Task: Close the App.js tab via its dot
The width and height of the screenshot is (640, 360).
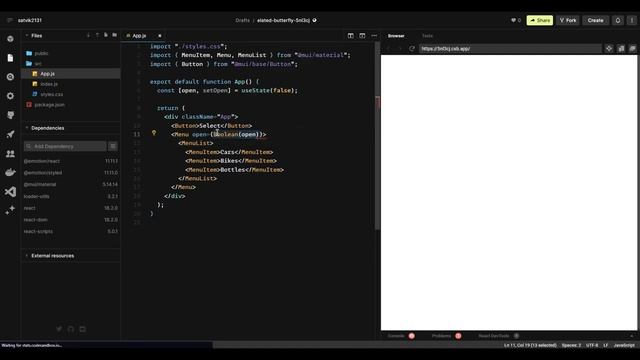Action: pyautogui.click(x=160, y=36)
